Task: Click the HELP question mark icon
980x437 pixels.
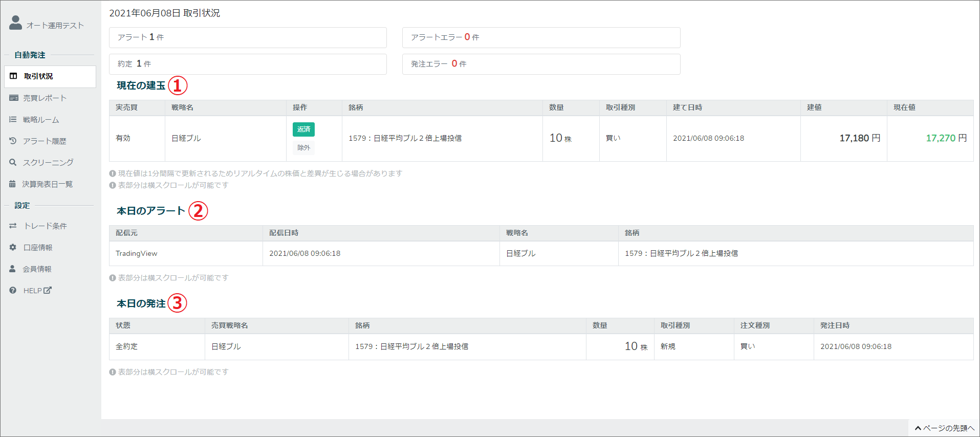Action: 13,290
